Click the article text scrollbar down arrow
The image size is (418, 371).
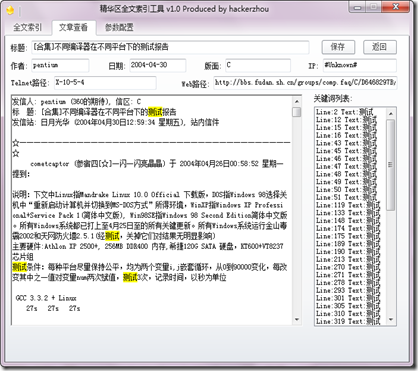pos(296,319)
